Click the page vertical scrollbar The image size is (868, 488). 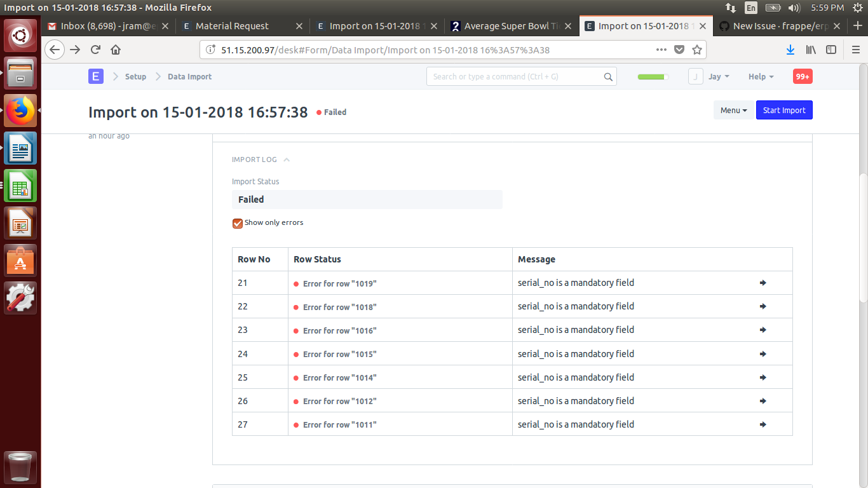[x=863, y=238]
